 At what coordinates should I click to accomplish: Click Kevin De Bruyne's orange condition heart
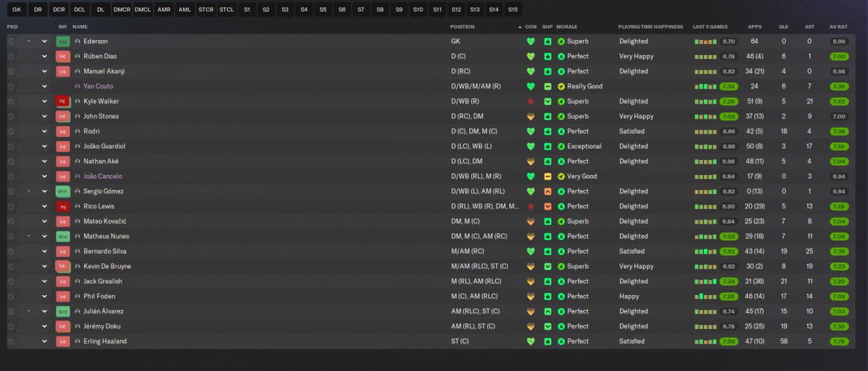(x=530, y=267)
